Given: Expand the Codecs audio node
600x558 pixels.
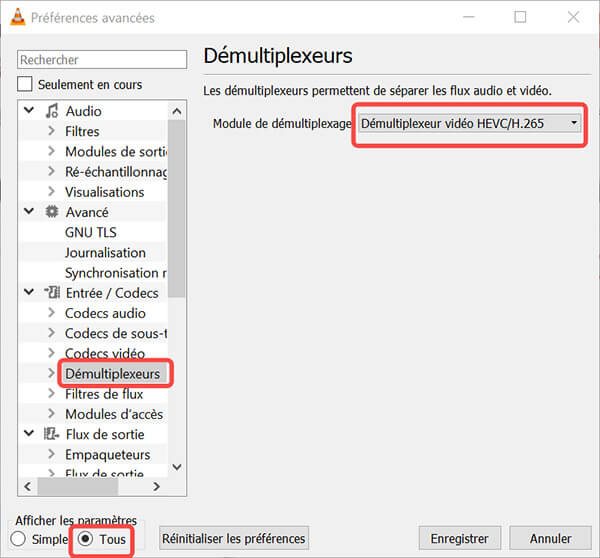Looking at the screenshot, I should coord(51,313).
